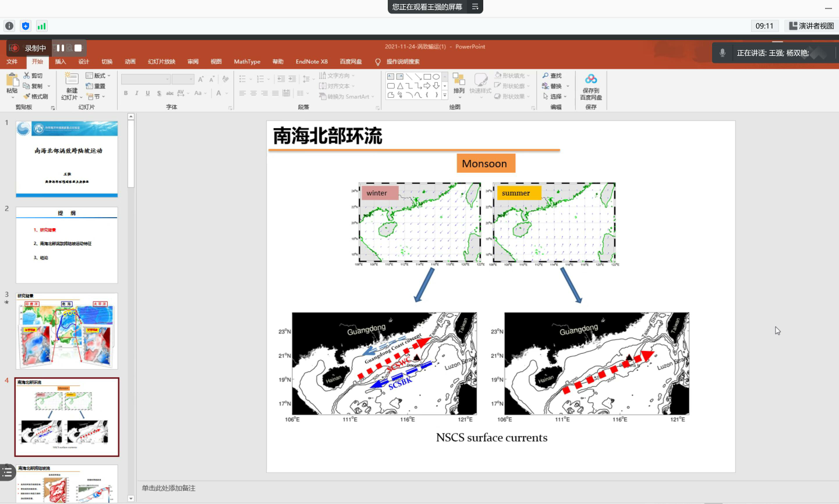
Task: Switch to the Insert (插入) tab
Action: click(x=61, y=62)
